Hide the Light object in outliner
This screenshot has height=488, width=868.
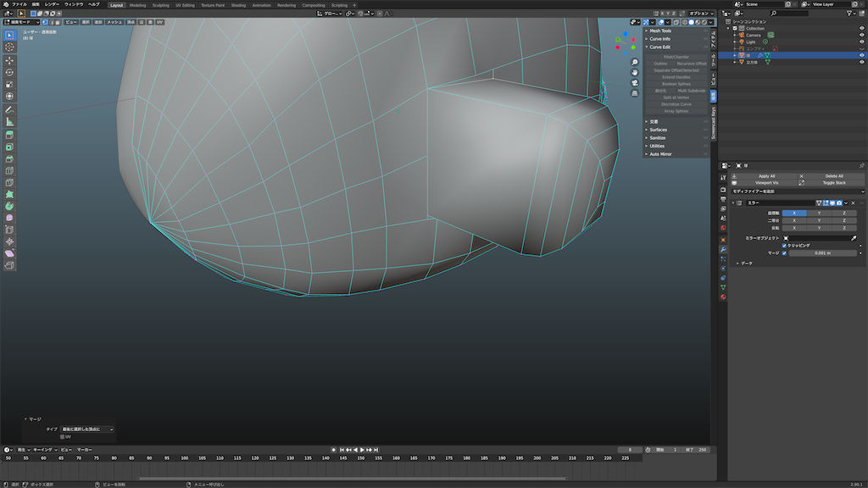861,42
